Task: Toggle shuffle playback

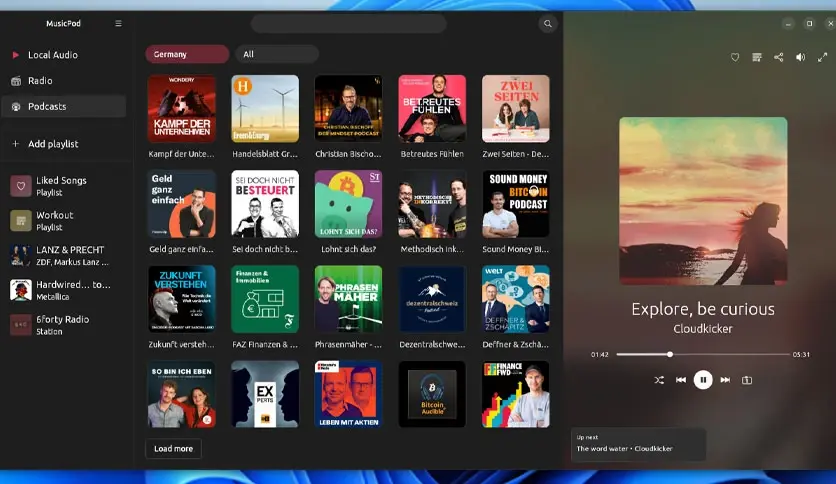Action: click(659, 380)
